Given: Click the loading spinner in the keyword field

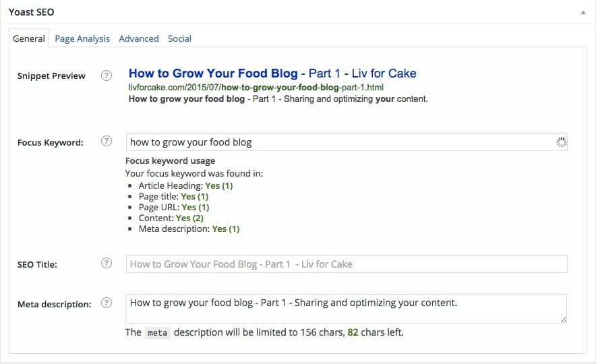Looking at the screenshot, I should (561, 142).
